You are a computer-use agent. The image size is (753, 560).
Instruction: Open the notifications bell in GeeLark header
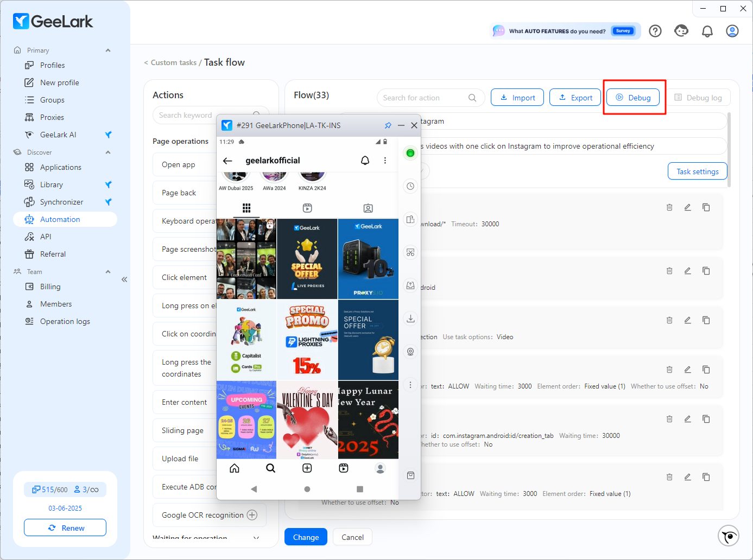pyautogui.click(x=707, y=31)
